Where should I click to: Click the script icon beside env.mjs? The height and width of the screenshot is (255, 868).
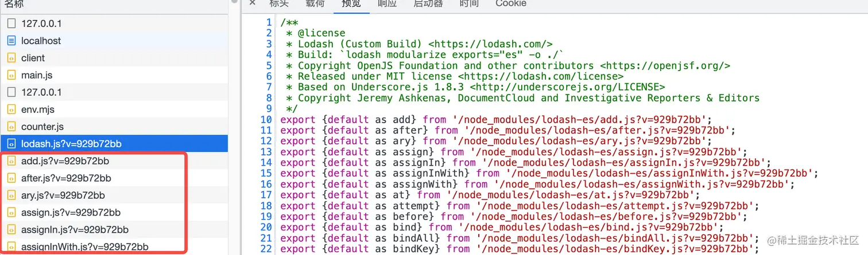pyautogui.click(x=11, y=109)
